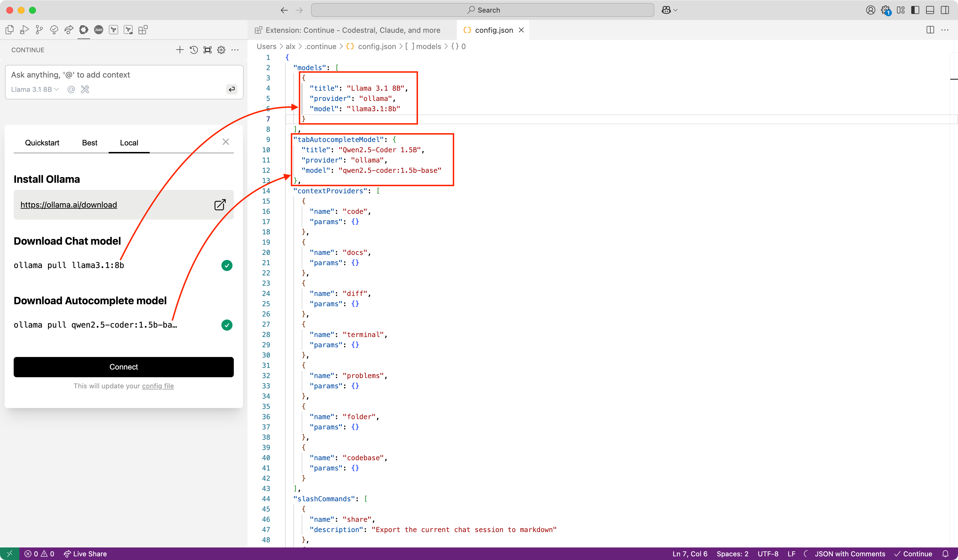Open the Llama 3.1 8B model dropdown
The height and width of the screenshot is (560, 958).
(34, 89)
